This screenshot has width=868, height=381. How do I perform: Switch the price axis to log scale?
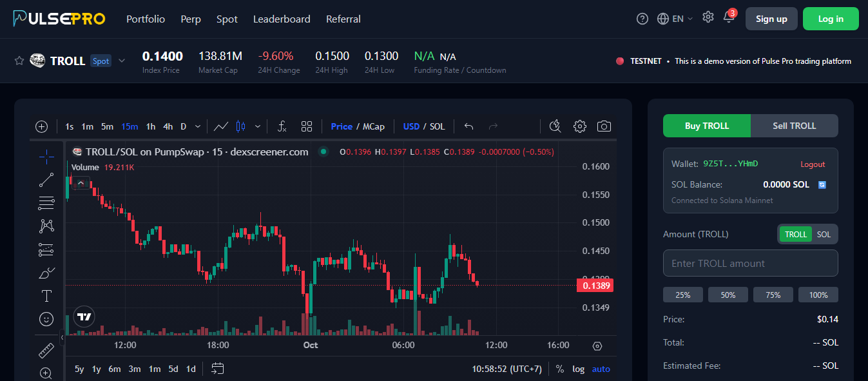(x=578, y=369)
